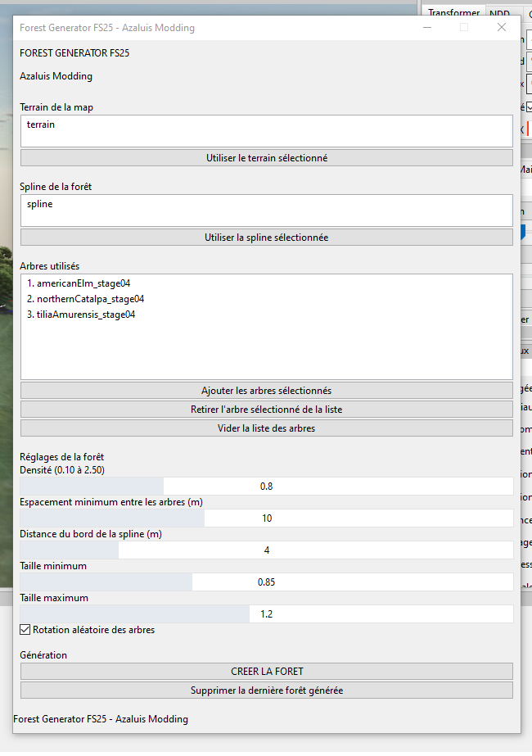The width and height of the screenshot is (532, 756).
Task: Click 'Retirer l'arbre sélectionné de la liste'
Action: (267, 410)
